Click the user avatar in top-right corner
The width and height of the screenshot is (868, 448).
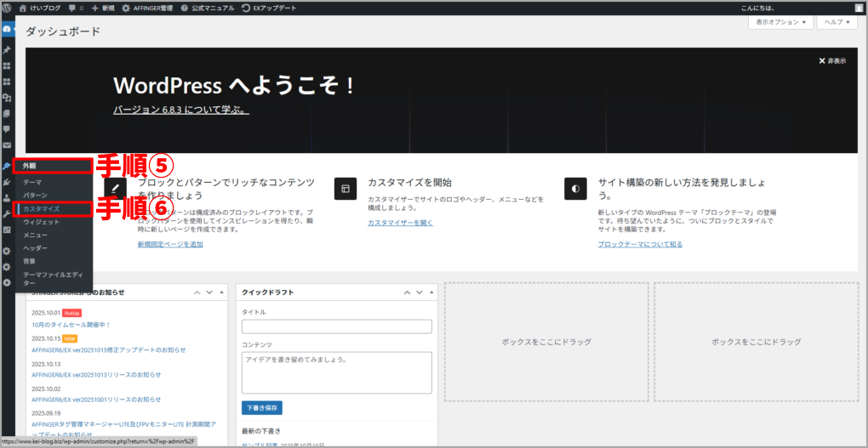pos(859,8)
